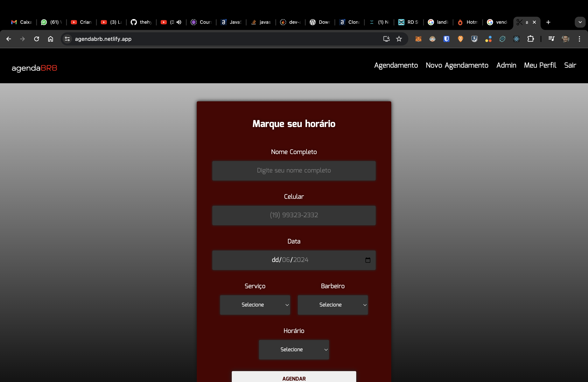Open the Horário time dropdown

(x=294, y=349)
